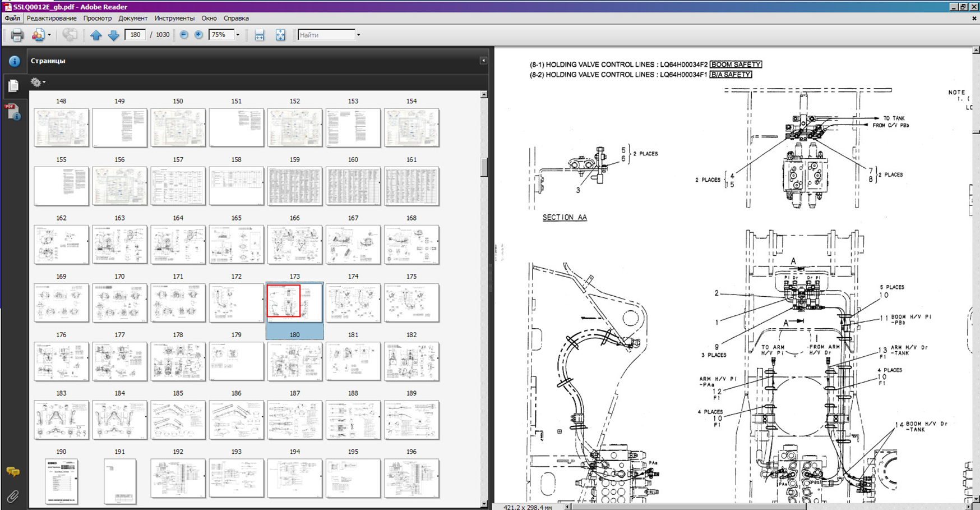This screenshot has height=510, width=980.
Task: Click the zoom out minus button
Action: (184, 35)
